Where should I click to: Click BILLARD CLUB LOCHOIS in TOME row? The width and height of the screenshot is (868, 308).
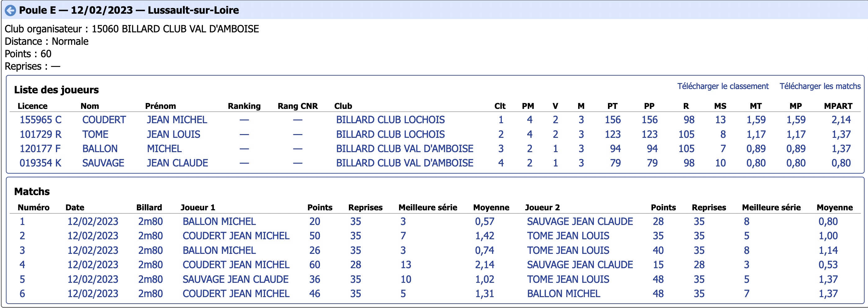390,134
